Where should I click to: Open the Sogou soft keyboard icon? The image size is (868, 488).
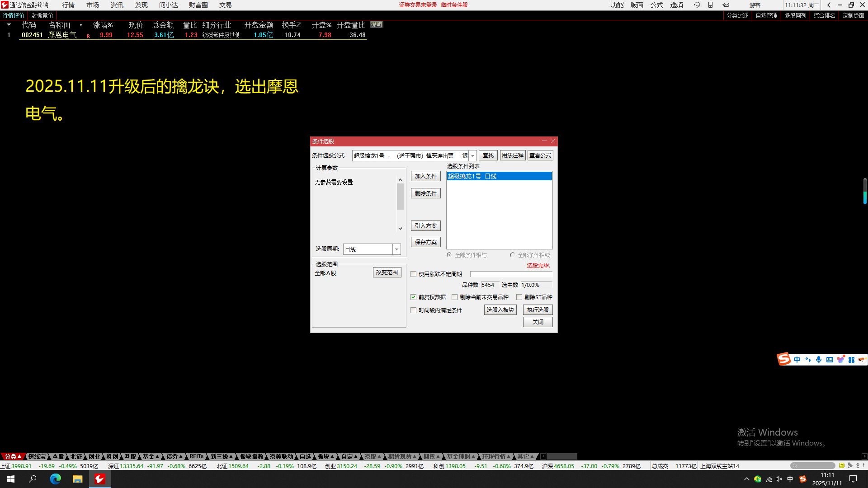830,360
